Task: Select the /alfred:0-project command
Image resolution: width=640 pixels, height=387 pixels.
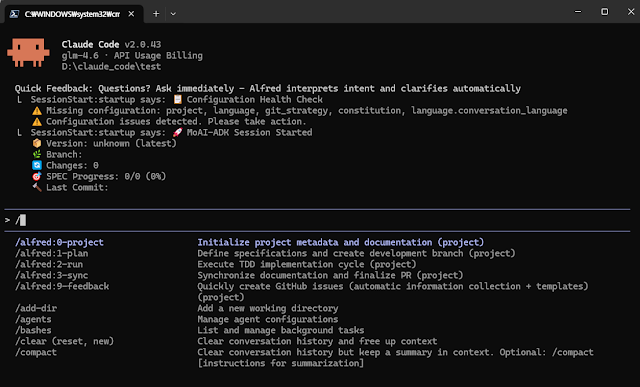Action: point(60,242)
